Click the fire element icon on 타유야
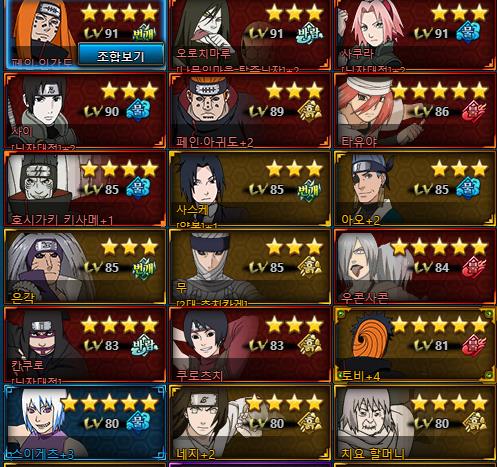Image resolution: width=497 pixels, height=467 pixels. (x=474, y=111)
